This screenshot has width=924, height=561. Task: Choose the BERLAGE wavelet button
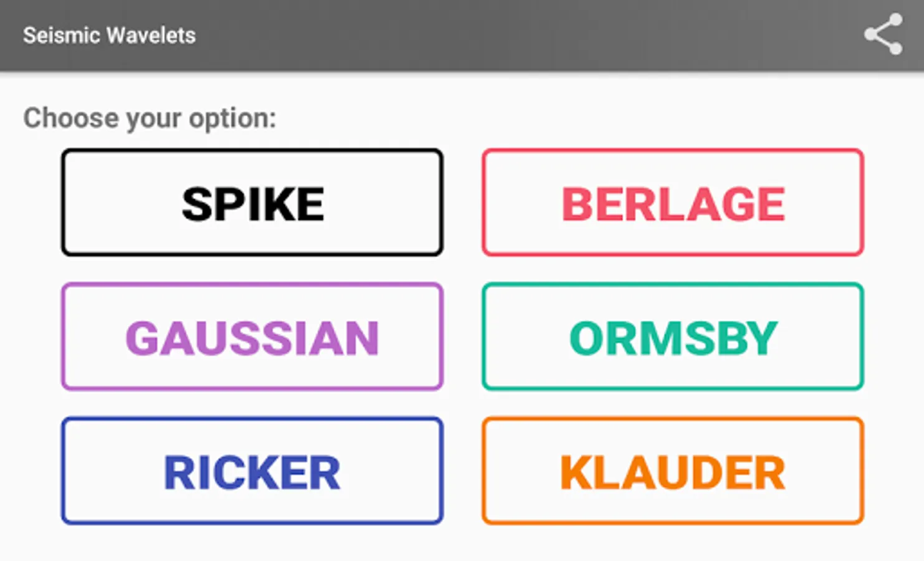pyautogui.click(x=673, y=203)
